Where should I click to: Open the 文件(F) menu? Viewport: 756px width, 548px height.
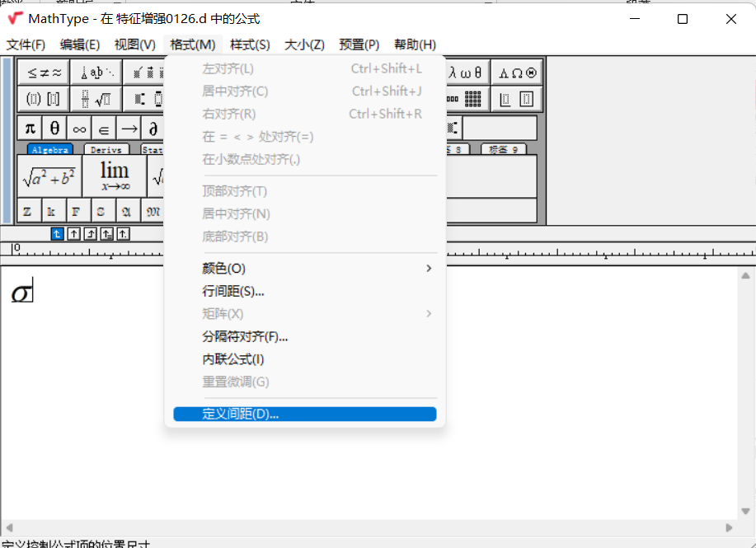[26, 44]
